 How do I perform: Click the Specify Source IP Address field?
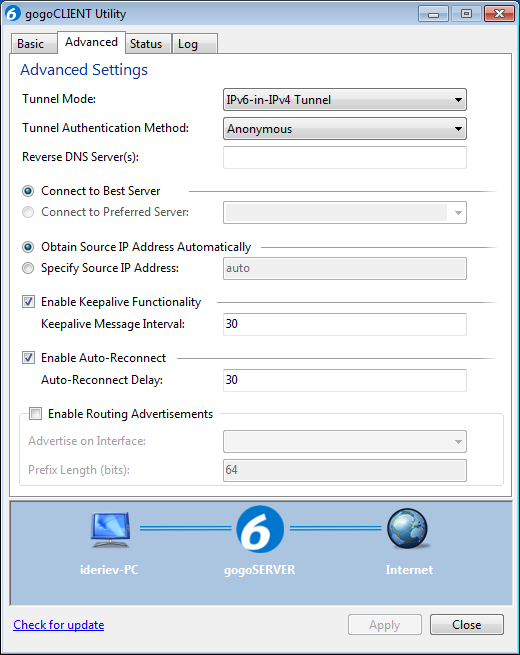345,268
